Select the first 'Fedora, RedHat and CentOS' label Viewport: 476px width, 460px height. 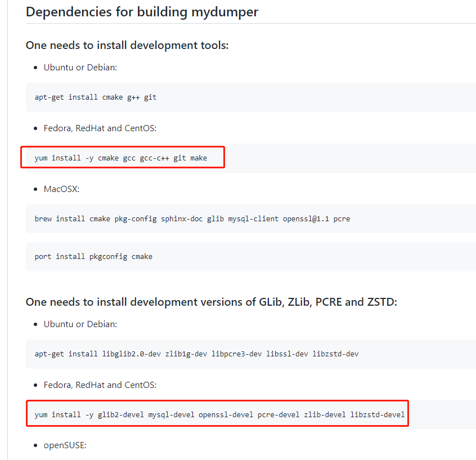tap(100, 128)
